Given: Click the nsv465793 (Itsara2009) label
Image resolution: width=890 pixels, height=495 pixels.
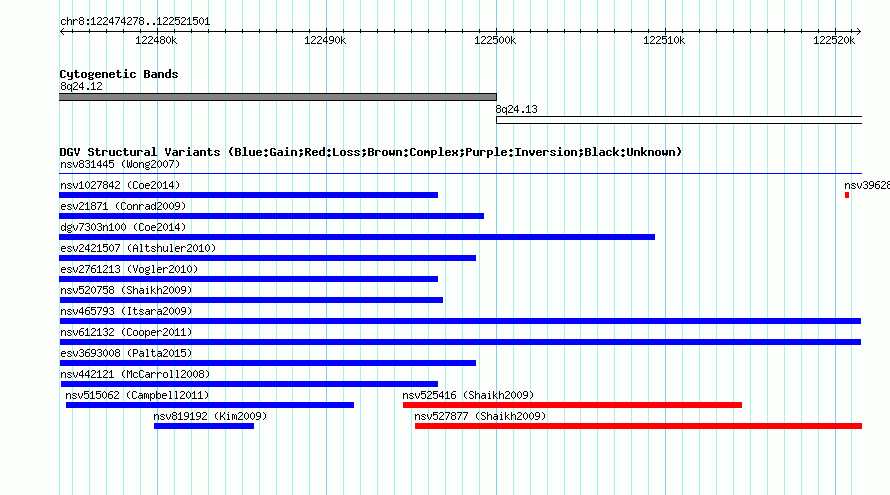Looking at the screenshot, I should tap(126, 312).
